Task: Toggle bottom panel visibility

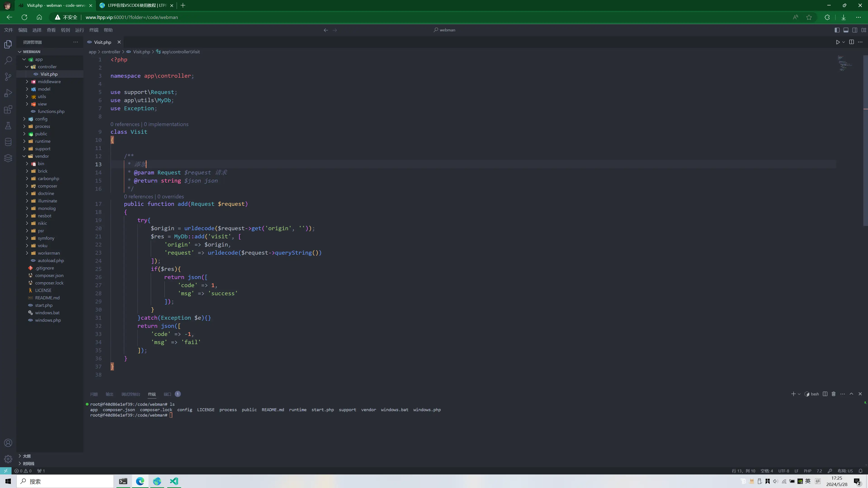Action: click(846, 30)
